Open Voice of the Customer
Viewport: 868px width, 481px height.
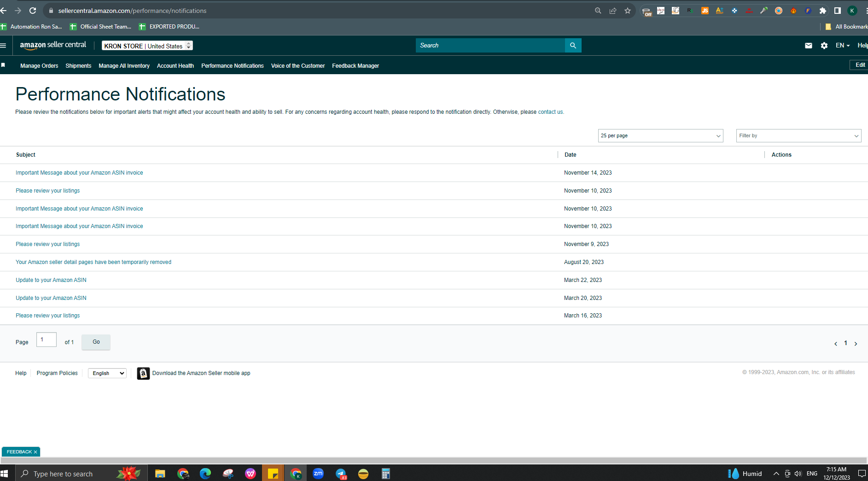[298, 66]
